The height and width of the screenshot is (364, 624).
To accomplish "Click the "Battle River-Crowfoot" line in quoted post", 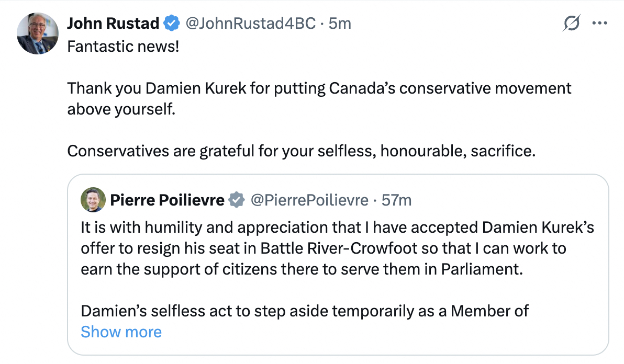I will 323,248.
